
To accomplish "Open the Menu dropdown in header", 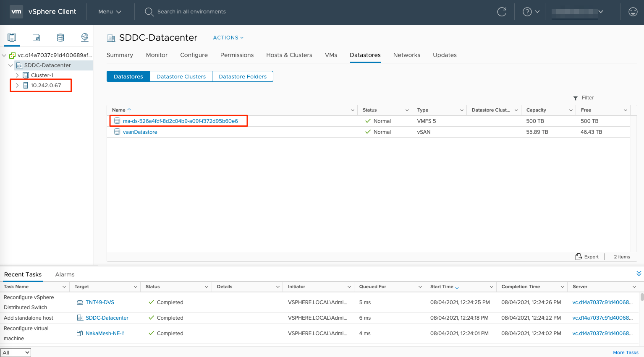I will click(110, 12).
